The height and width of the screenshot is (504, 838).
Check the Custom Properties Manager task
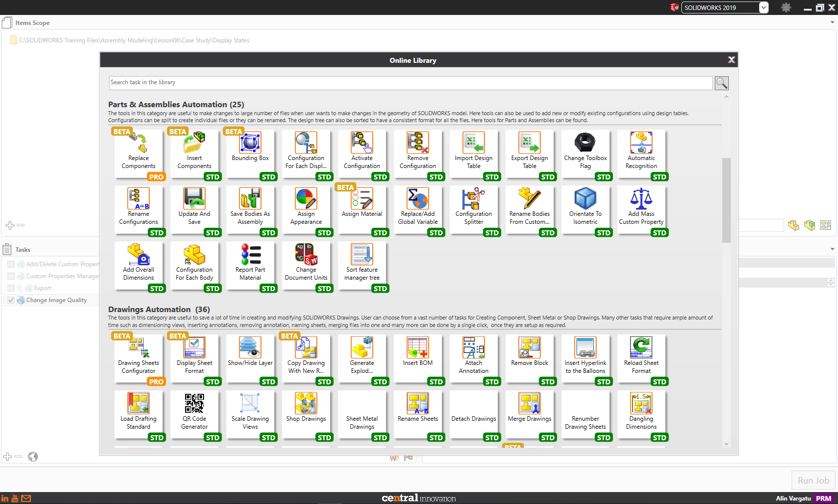click(10, 276)
